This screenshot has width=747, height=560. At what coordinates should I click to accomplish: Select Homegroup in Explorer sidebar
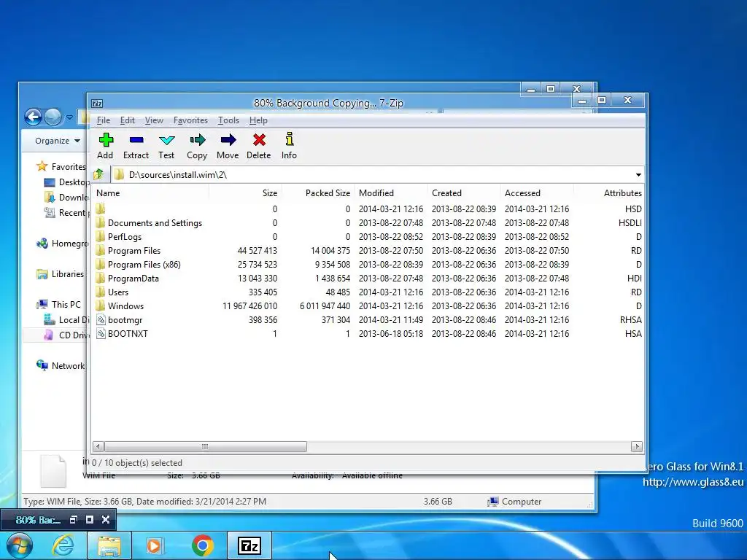[x=62, y=244]
